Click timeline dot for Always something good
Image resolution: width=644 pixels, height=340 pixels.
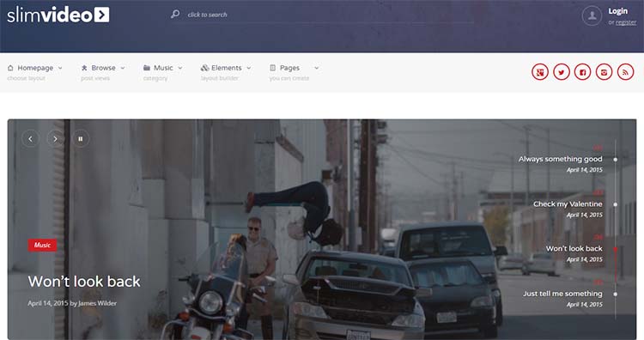tap(616, 160)
